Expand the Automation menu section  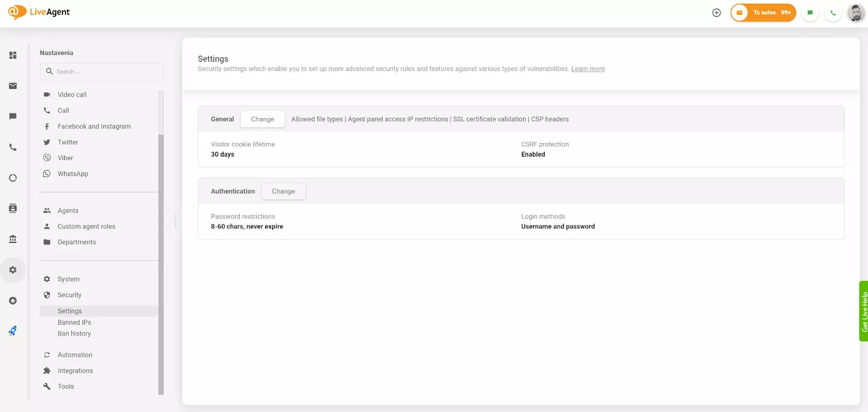(x=75, y=355)
